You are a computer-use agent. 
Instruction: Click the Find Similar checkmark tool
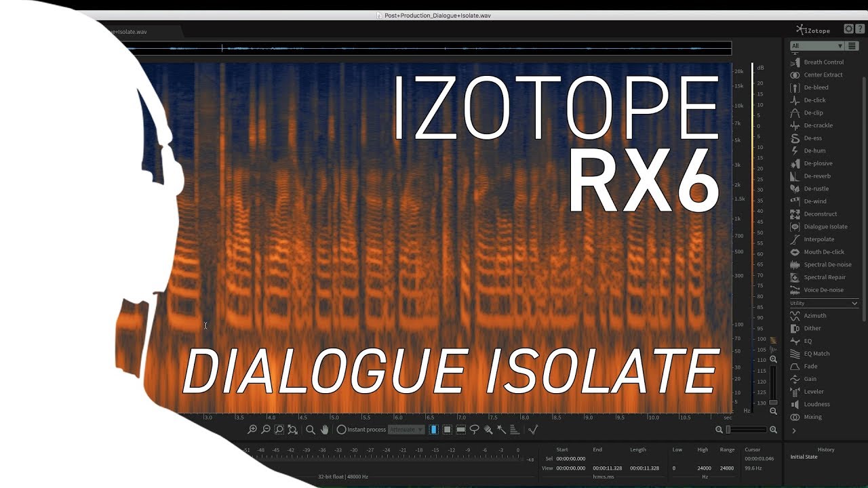point(533,430)
